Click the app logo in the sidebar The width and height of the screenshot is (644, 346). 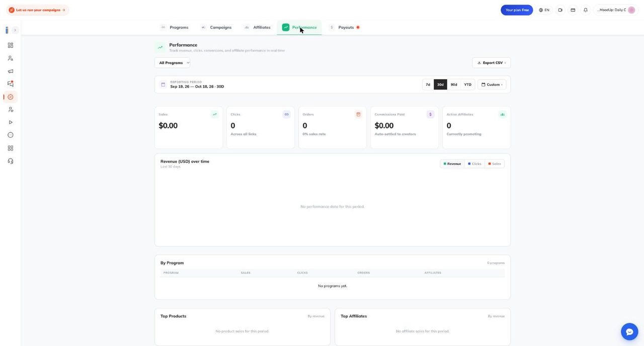pos(7,30)
